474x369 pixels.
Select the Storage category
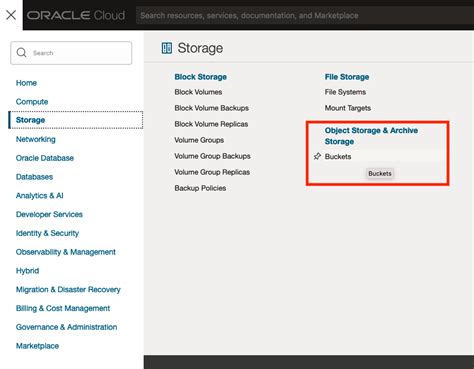click(x=76, y=120)
